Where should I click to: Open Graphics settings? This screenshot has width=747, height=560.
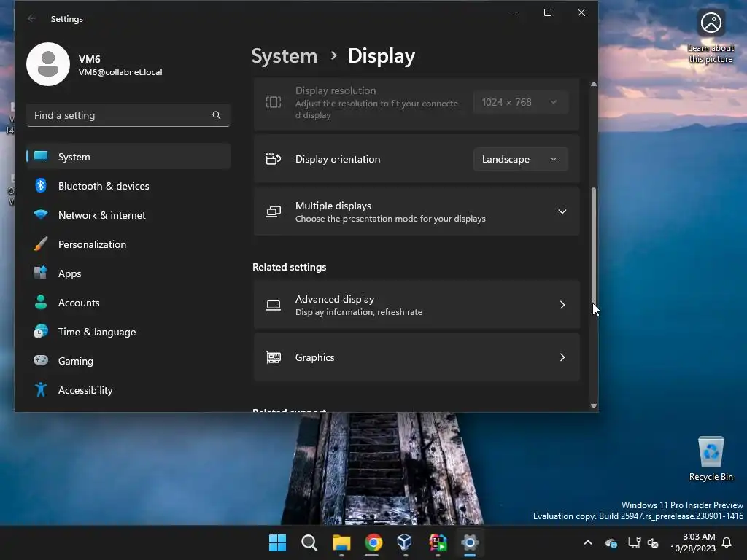(417, 357)
